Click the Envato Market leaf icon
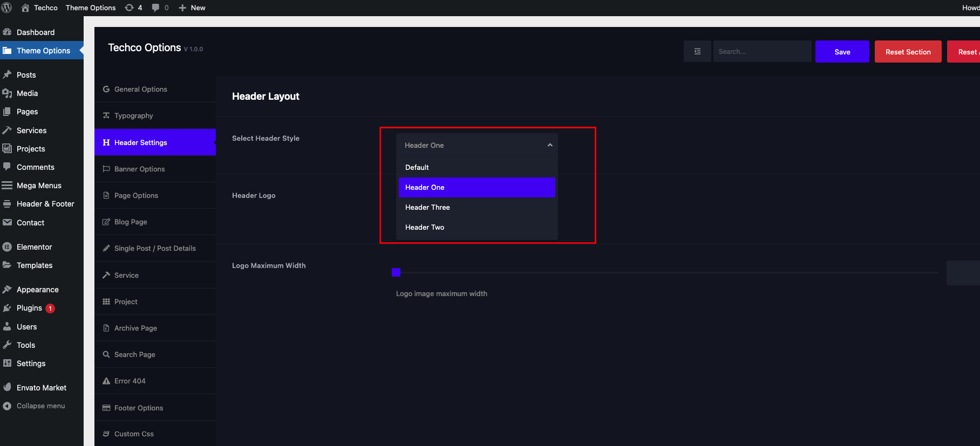 click(x=7, y=387)
